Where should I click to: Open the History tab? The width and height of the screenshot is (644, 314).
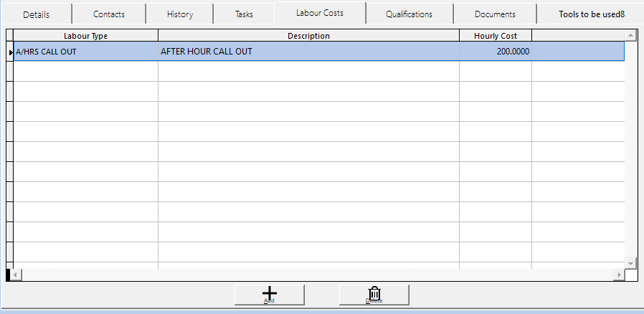180,14
